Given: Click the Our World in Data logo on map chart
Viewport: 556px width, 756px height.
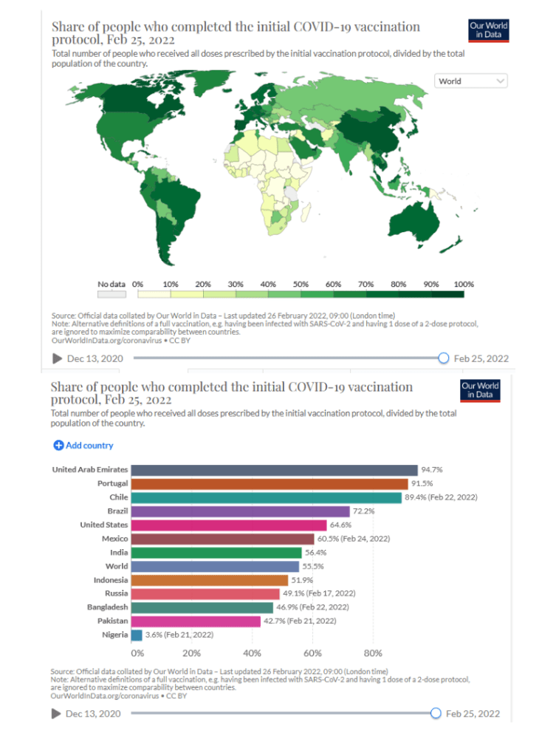Looking at the screenshot, I should (x=489, y=30).
